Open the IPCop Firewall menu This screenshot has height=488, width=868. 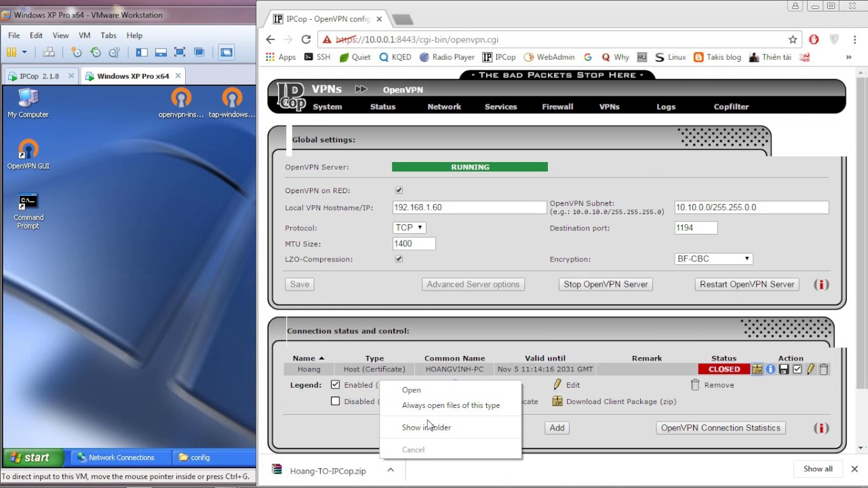click(557, 107)
